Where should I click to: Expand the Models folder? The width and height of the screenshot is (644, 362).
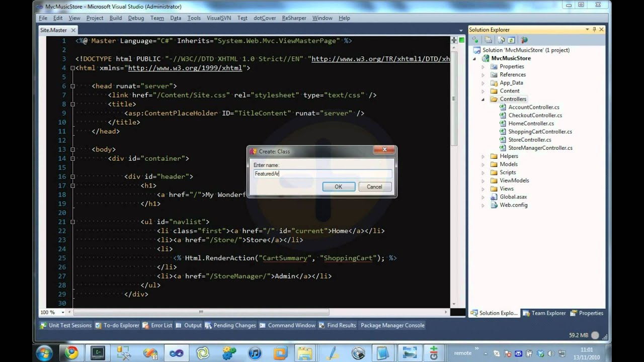point(483,164)
